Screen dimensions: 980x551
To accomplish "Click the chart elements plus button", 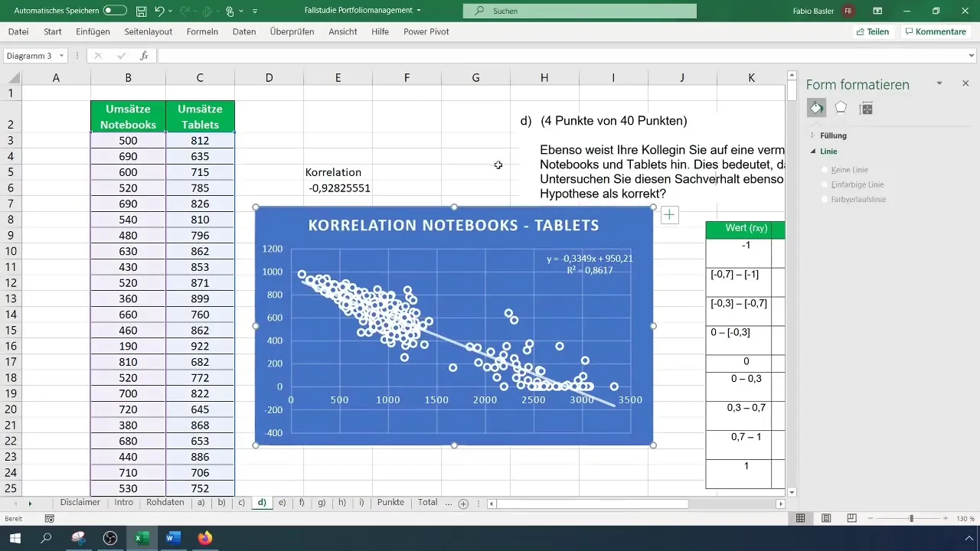I will pos(669,215).
